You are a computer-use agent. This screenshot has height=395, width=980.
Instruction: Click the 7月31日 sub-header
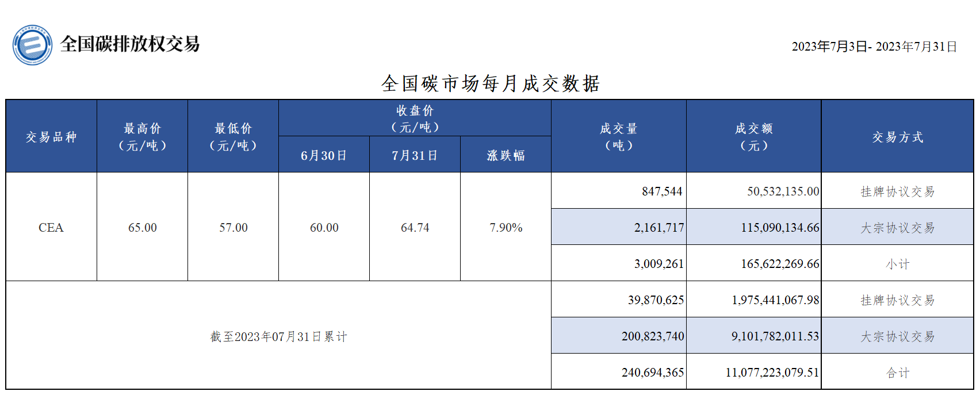pyautogui.click(x=415, y=155)
